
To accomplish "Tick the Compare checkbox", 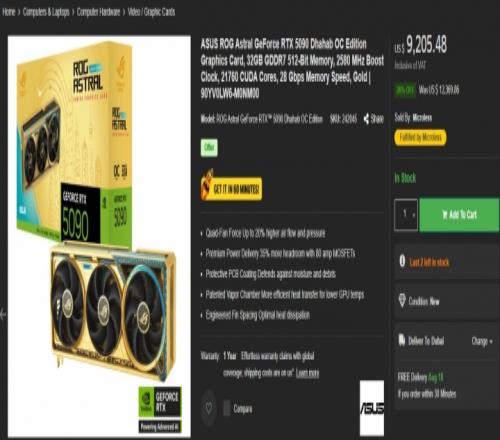I will pyautogui.click(x=227, y=408).
